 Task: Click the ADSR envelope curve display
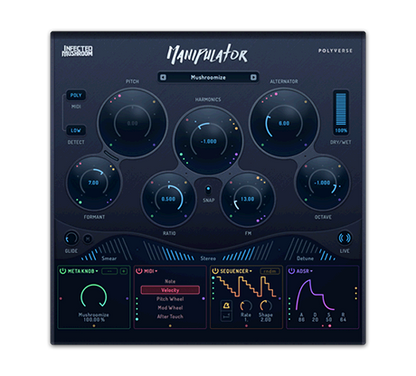[315, 295]
